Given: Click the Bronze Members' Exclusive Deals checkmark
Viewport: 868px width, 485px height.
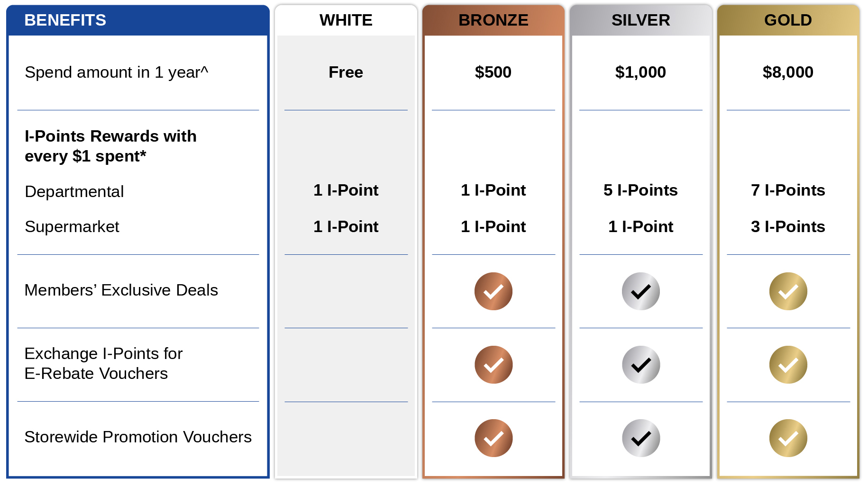Looking at the screenshot, I should pyautogui.click(x=493, y=291).
